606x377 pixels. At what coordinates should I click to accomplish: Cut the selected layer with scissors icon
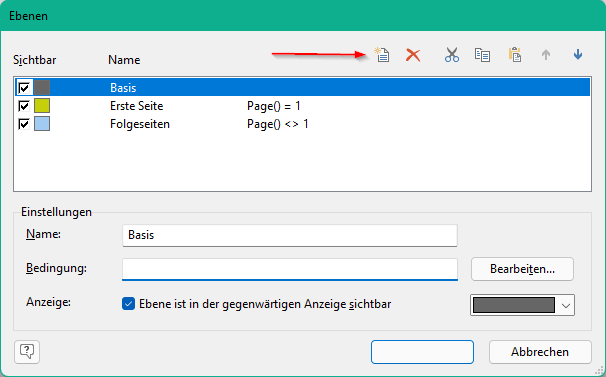point(451,55)
